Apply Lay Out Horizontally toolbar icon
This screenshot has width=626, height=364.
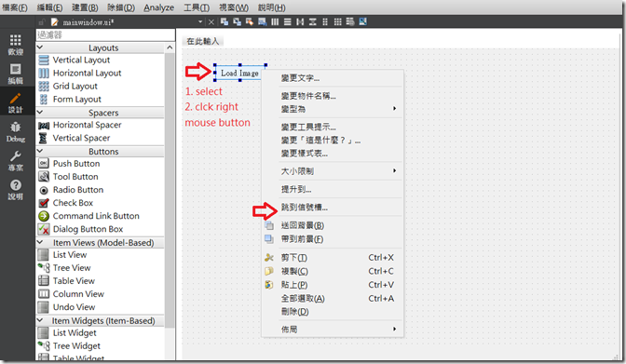(x=275, y=22)
